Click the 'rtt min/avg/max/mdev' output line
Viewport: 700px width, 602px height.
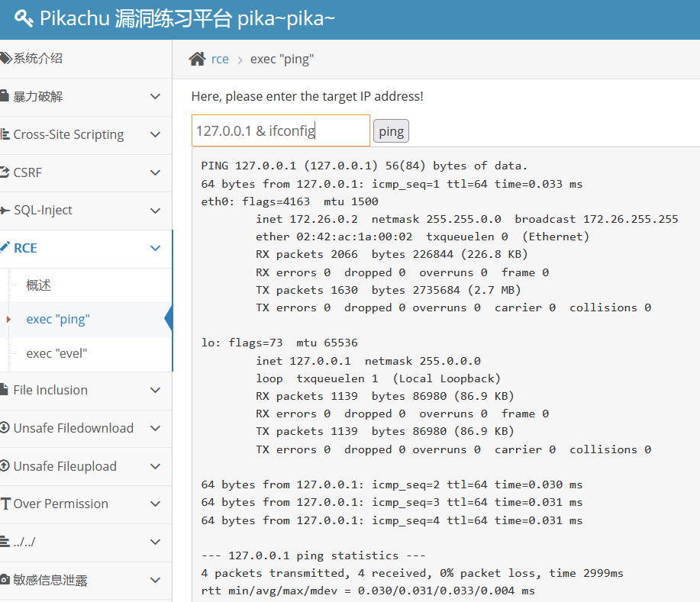click(x=368, y=591)
